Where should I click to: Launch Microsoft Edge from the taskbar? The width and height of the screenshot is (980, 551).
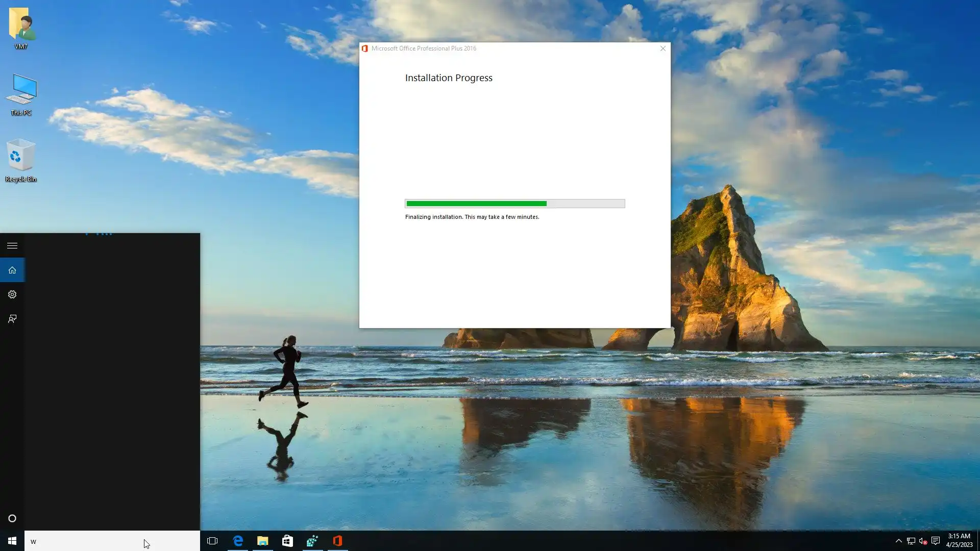(x=238, y=541)
